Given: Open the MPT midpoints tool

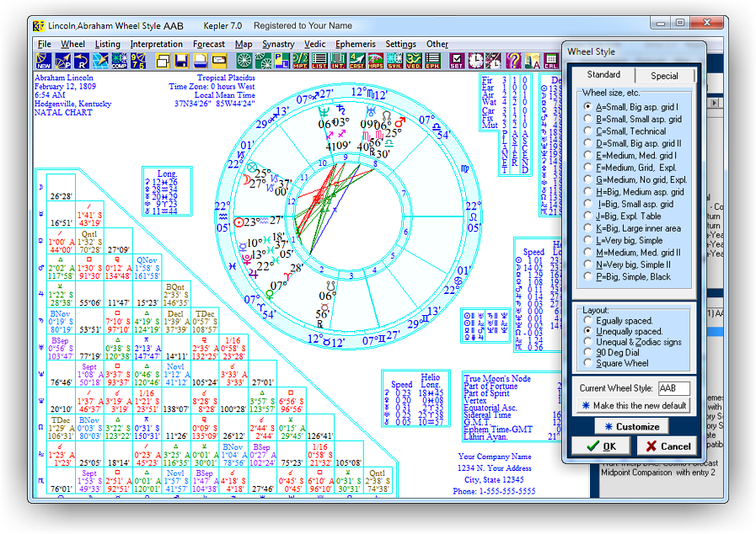Looking at the screenshot, I should (x=301, y=61).
